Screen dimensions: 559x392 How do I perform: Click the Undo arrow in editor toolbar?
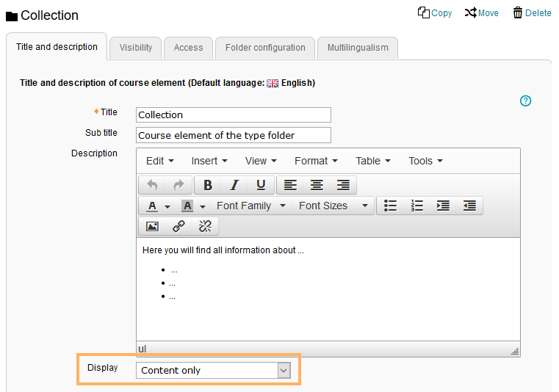tap(152, 185)
